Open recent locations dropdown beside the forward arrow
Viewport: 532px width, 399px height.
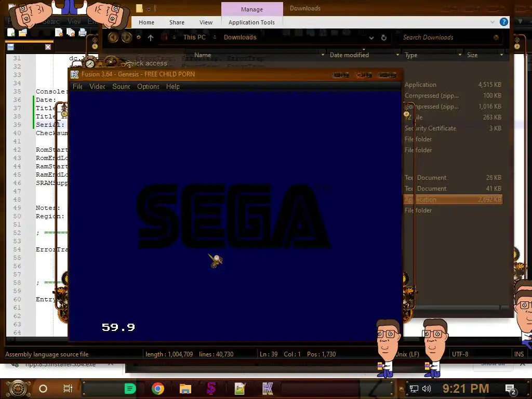click(138, 37)
